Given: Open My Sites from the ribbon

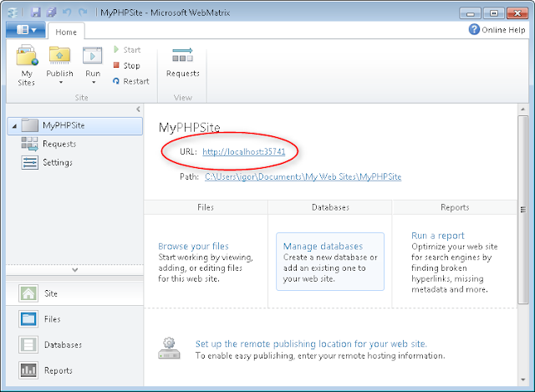Looking at the screenshot, I should [27, 65].
